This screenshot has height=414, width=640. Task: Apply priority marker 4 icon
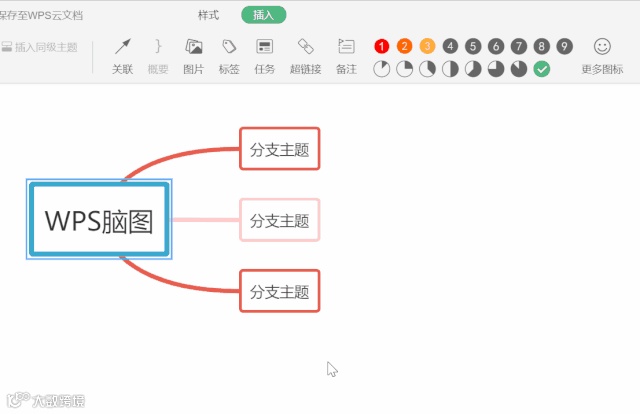tap(450, 46)
